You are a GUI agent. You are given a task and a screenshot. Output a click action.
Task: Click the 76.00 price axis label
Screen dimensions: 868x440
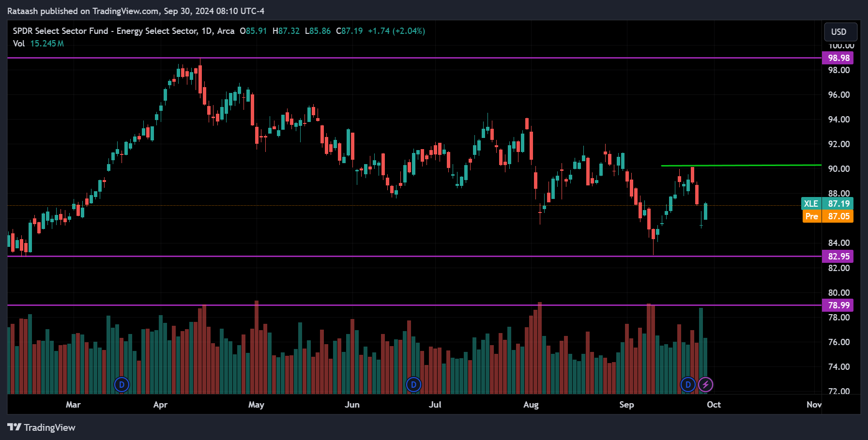[x=839, y=342]
